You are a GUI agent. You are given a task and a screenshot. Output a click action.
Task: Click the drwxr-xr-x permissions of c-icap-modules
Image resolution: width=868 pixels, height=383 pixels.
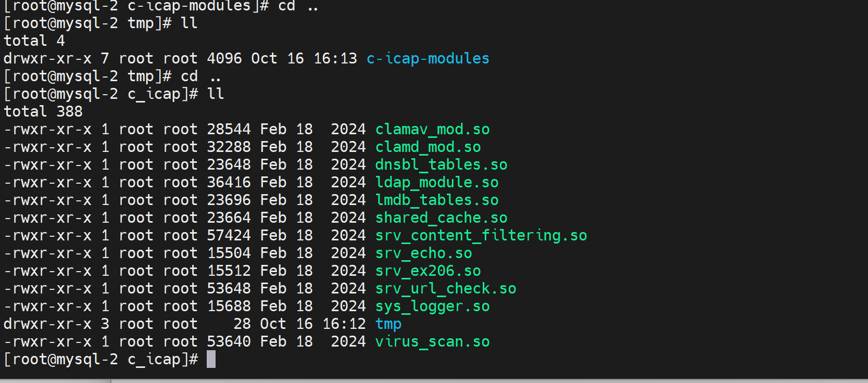pyautogui.click(x=47, y=59)
